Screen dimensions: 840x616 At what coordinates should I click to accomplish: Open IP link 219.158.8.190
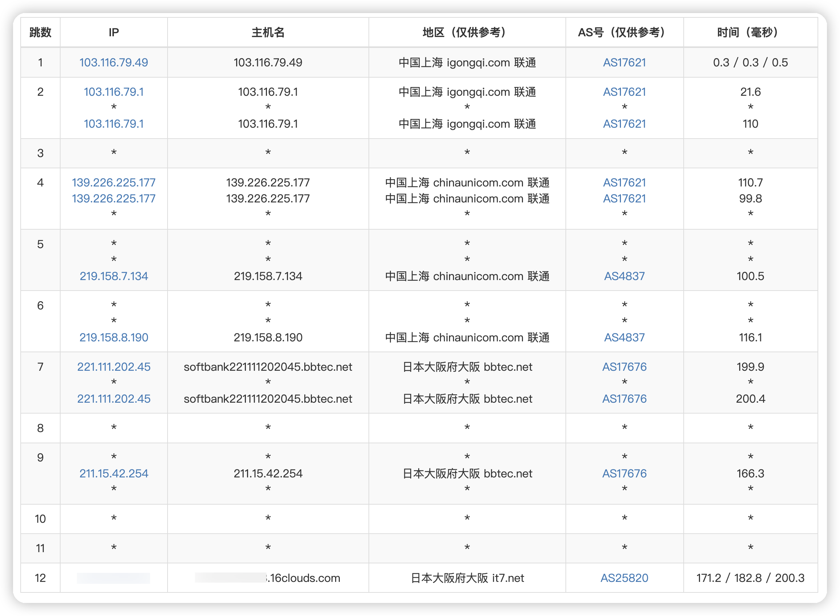pos(114,337)
